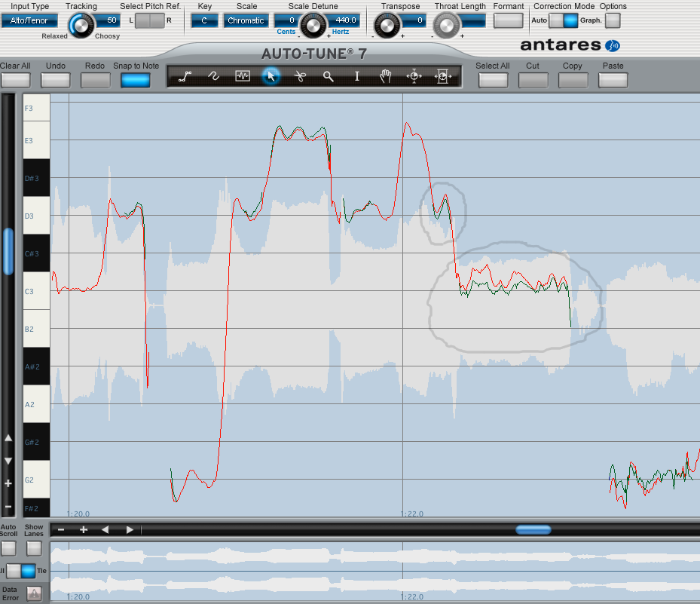Toggle Auto Scroll
This screenshot has height=604, width=700.
tap(8, 548)
